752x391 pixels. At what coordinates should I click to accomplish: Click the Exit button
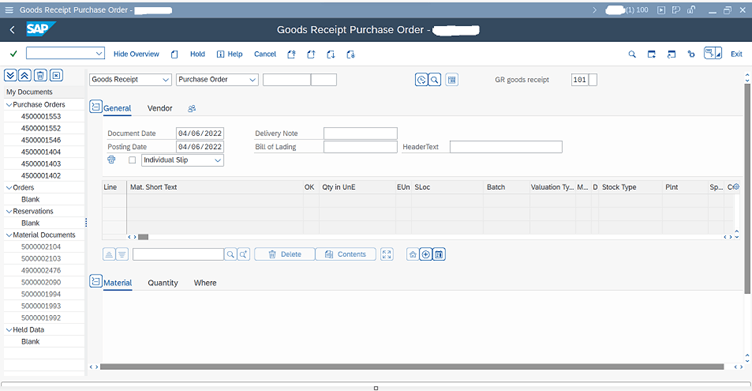pyautogui.click(x=736, y=54)
